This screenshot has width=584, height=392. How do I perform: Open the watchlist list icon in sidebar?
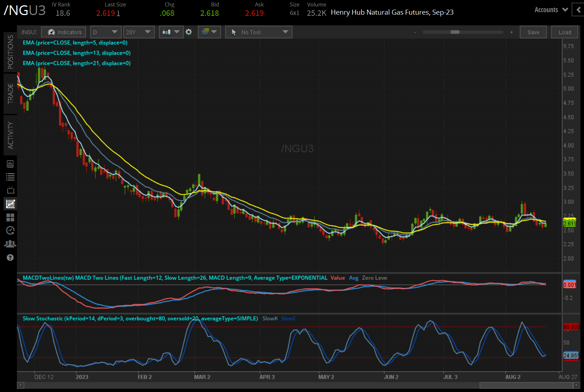coord(10,177)
